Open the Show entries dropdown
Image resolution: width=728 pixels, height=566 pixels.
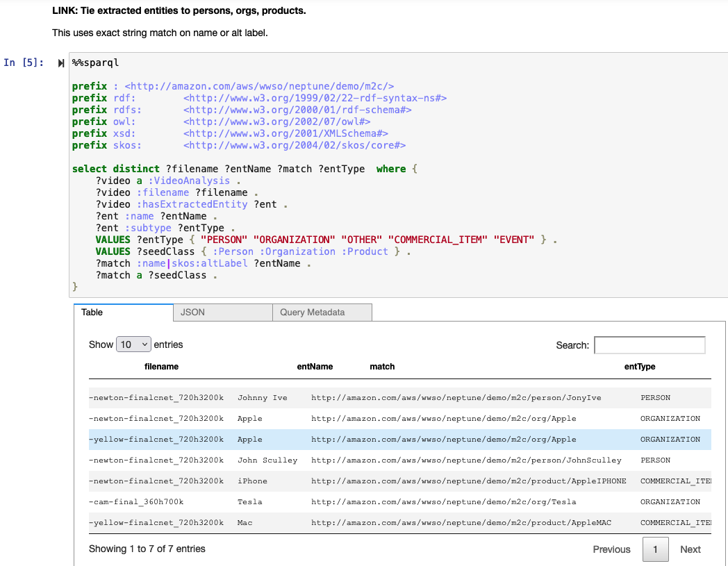[x=133, y=344]
